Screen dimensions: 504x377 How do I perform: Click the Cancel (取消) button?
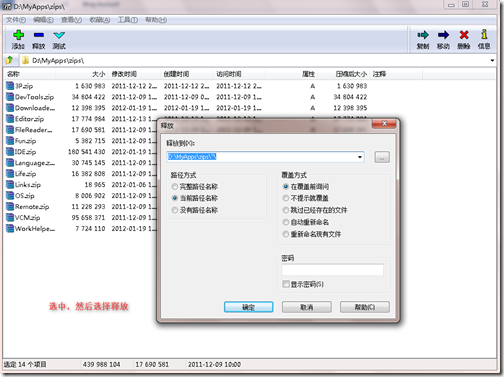(x=307, y=307)
